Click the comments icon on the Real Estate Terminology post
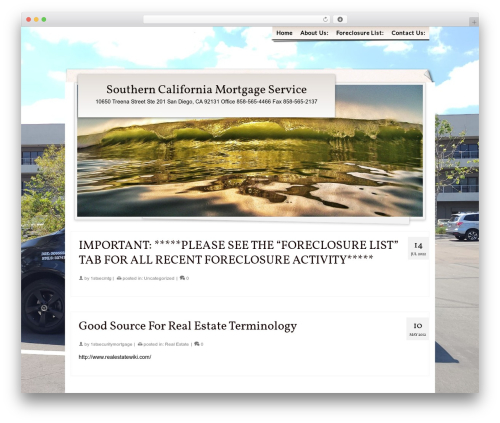500x423 pixels. pos(197,344)
